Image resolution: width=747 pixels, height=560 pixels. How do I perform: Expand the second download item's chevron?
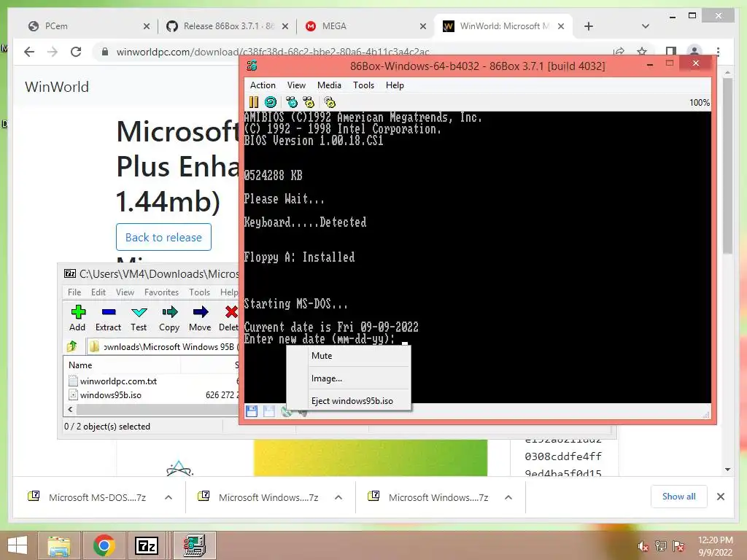338,497
